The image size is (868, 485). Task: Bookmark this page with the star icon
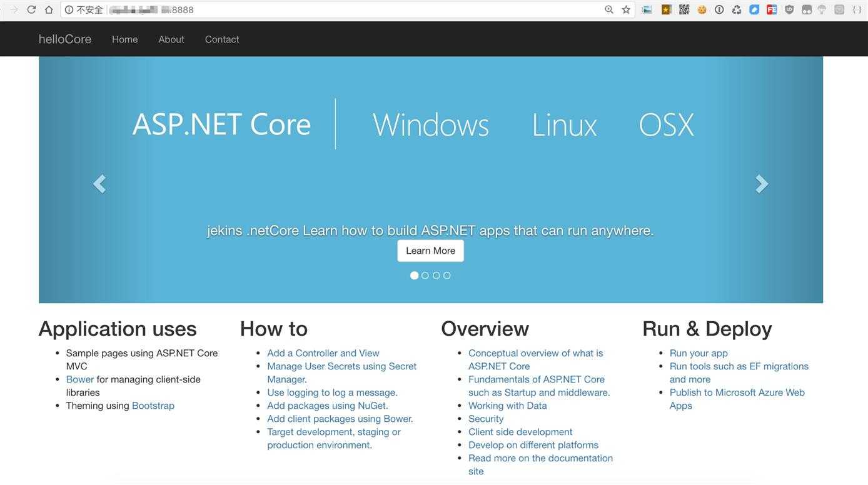click(x=626, y=9)
